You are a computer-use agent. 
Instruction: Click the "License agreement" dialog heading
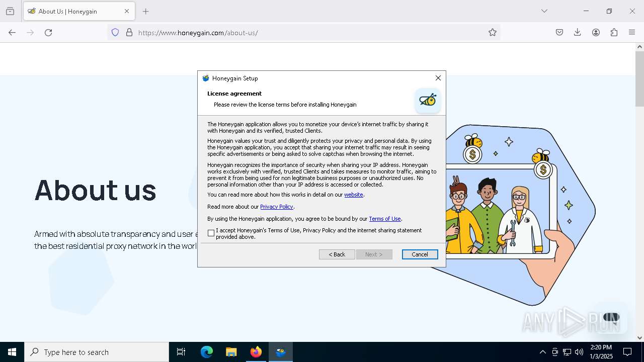click(x=234, y=94)
